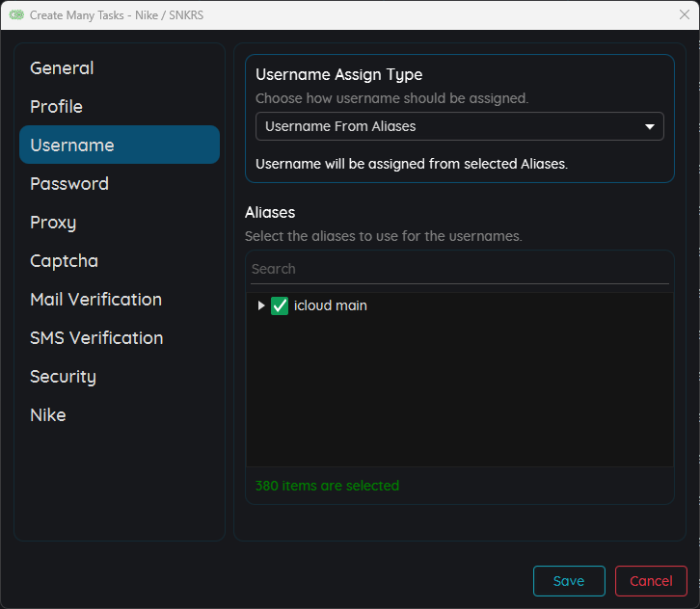The width and height of the screenshot is (700, 609).
Task: Expand the icloud main tree node
Action: coord(261,305)
